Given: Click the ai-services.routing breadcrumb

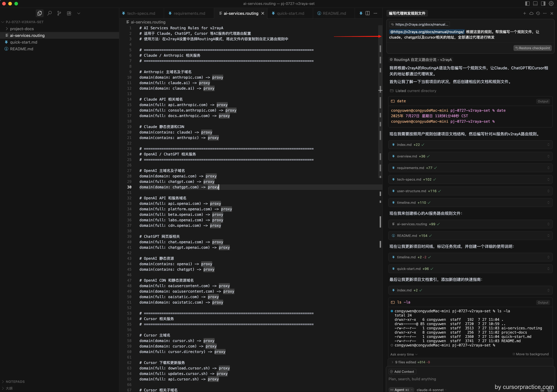Looking at the screenshot, I should coord(146,22).
